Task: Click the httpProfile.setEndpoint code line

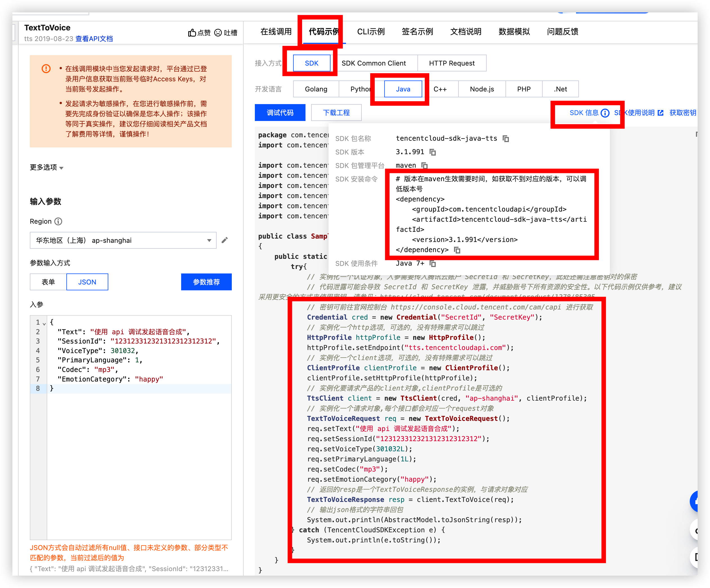Action: (x=410, y=347)
